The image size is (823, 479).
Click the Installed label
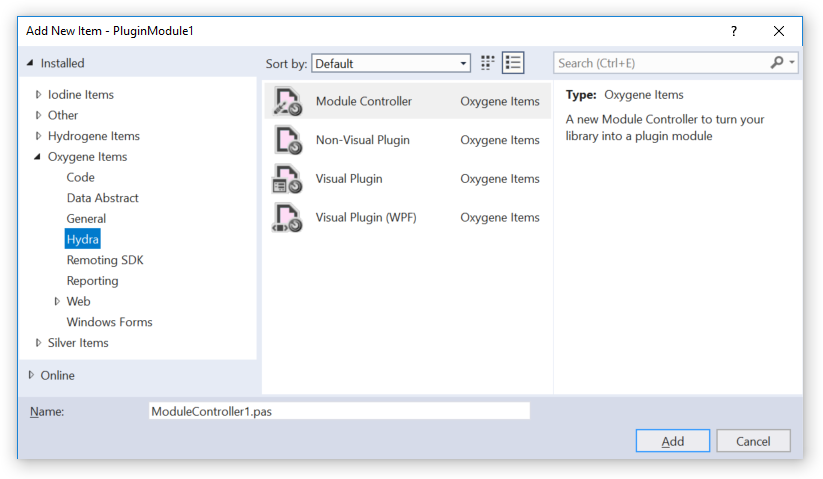pyautogui.click(x=62, y=63)
